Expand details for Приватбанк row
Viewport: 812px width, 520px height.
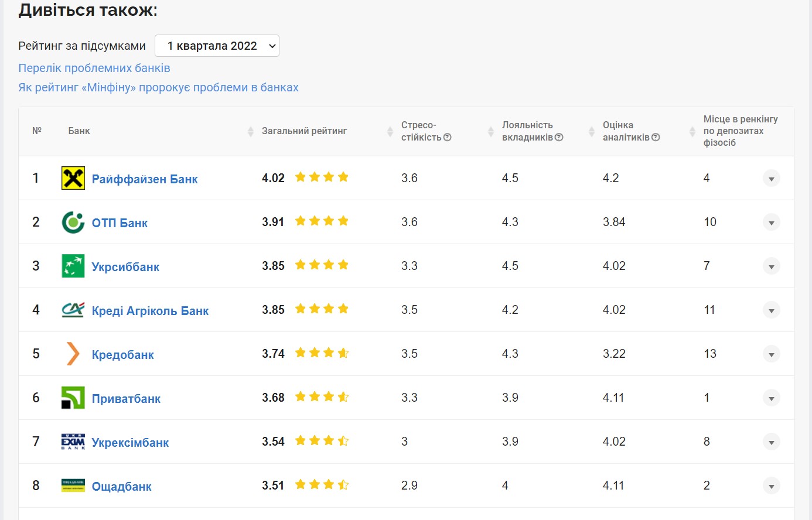771,398
